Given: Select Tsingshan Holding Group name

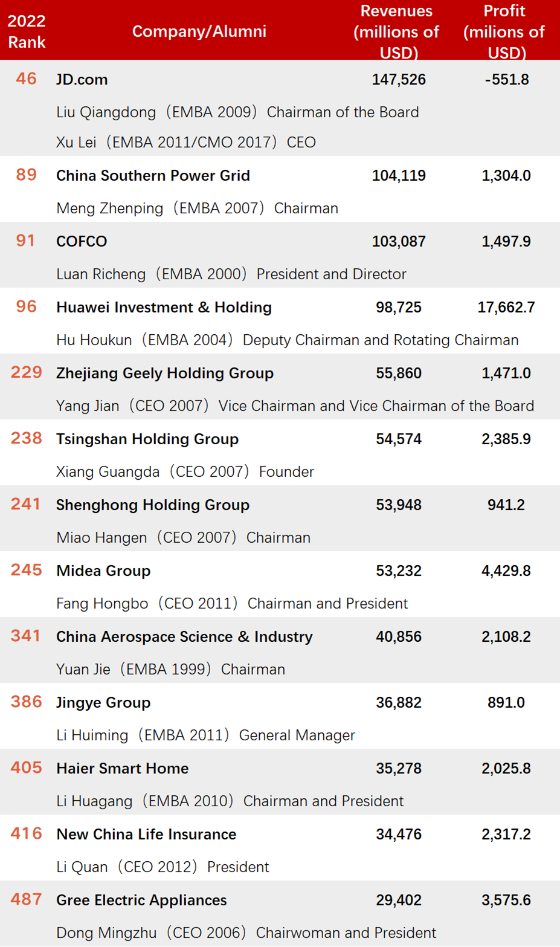Looking at the screenshot, I should click(x=147, y=439).
